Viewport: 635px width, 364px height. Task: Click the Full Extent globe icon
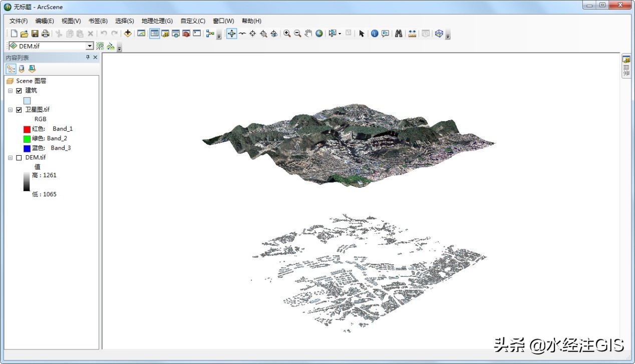[319, 34]
